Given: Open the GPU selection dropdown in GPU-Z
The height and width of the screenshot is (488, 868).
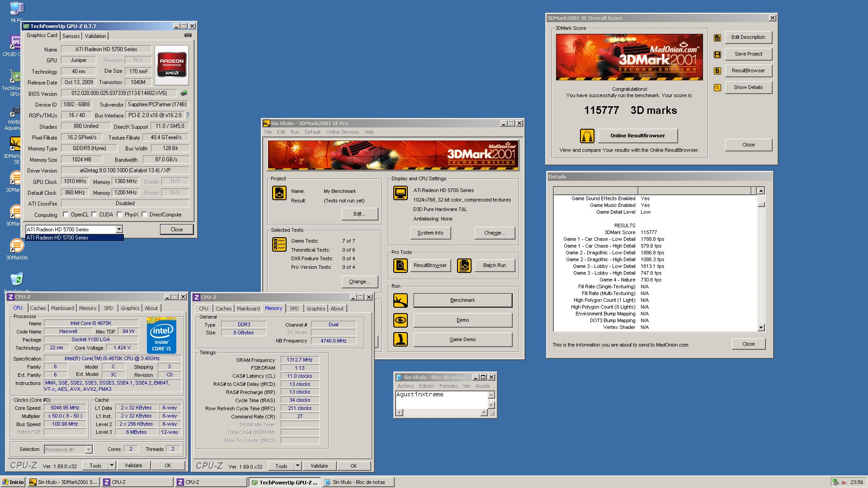Looking at the screenshot, I should coord(119,230).
